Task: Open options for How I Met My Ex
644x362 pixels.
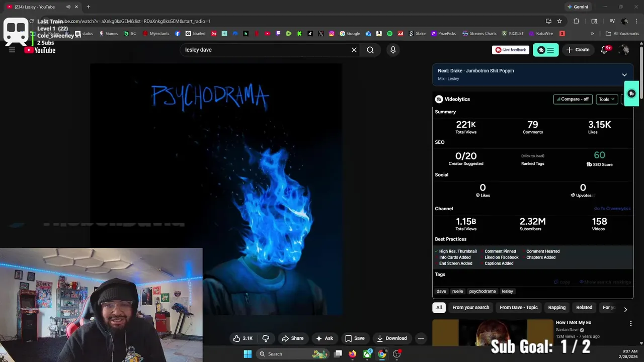Action: (x=631, y=324)
